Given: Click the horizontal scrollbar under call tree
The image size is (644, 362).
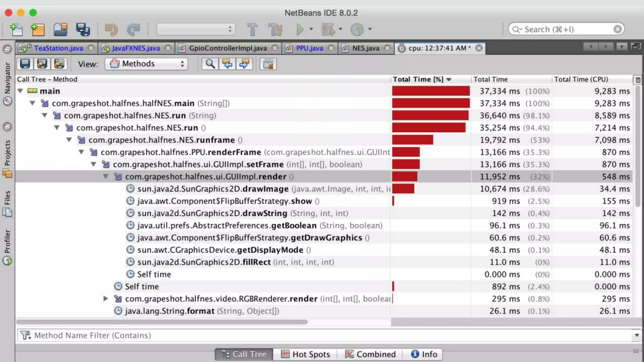Looking at the screenshot, I should click(x=162, y=322).
